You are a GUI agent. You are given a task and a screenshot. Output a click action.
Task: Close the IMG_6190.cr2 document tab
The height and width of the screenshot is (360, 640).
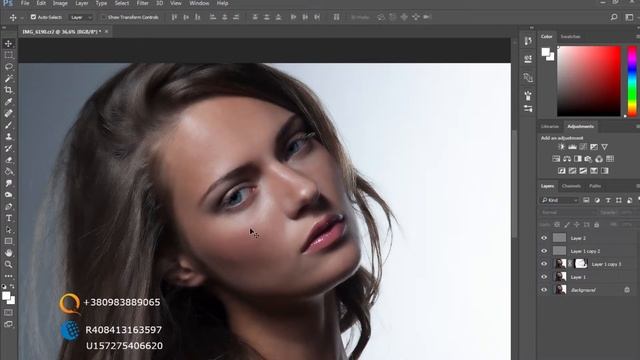pos(107,31)
